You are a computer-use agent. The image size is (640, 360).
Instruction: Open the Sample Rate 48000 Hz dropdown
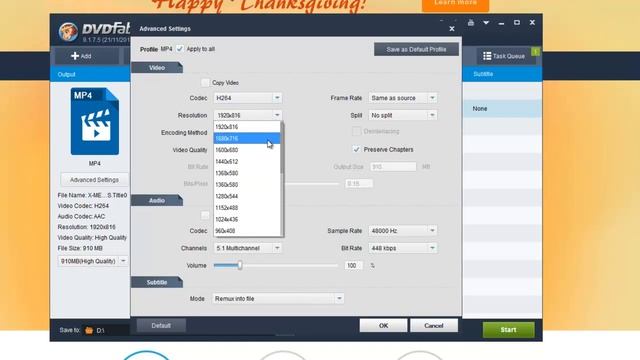402,231
